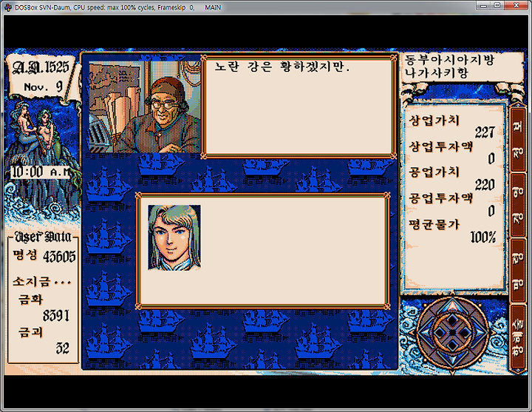Open the 정보 (info) side tab
The width and height of the screenshot is (532, 412).
coord(518,139)
